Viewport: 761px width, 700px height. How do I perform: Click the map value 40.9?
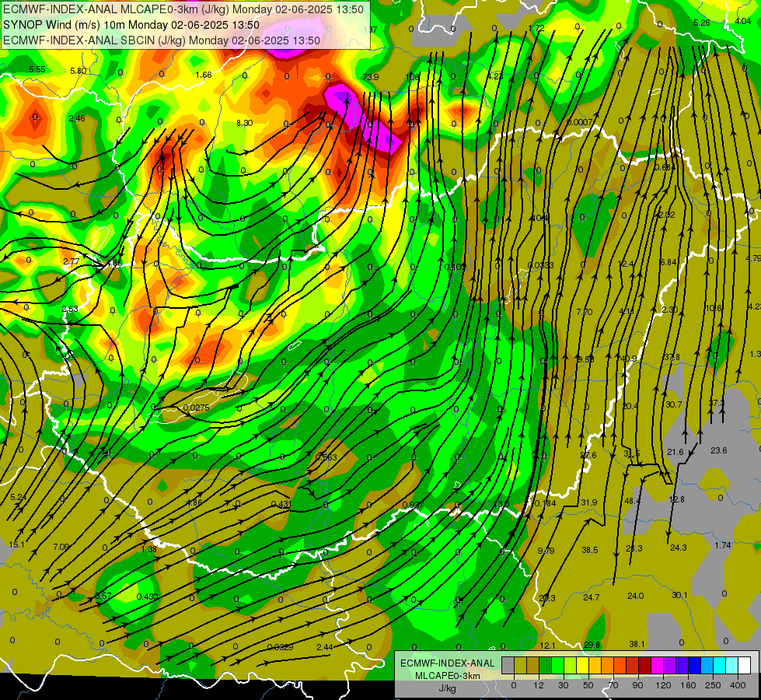(x=629, y=359)
